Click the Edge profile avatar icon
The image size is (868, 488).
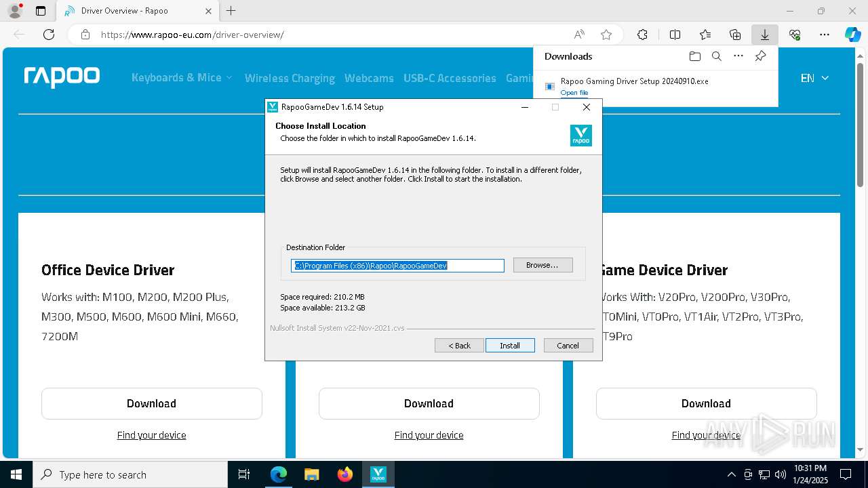(x=14, y=11)
